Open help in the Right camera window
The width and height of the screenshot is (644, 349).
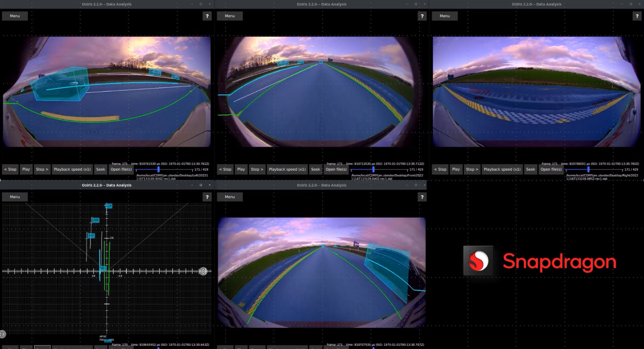[x=637, y=16]
